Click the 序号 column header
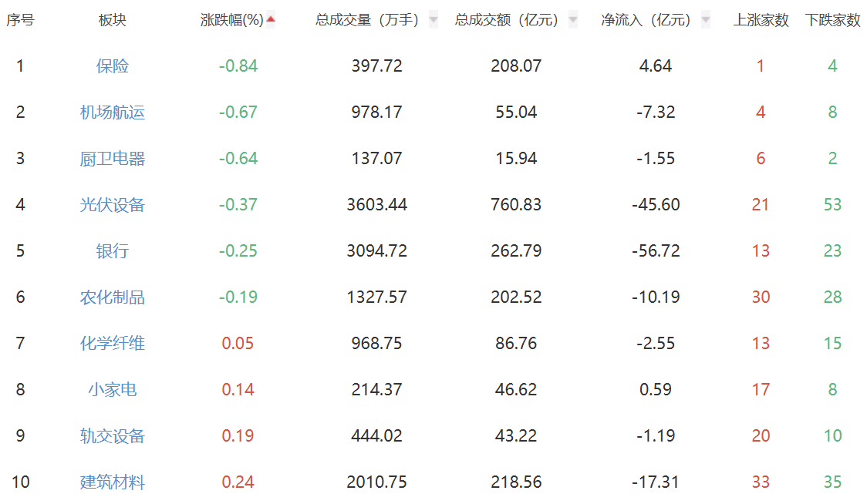The height and width of the screenshot is (504, 867). pyautogui.click(x=20, y=21)
